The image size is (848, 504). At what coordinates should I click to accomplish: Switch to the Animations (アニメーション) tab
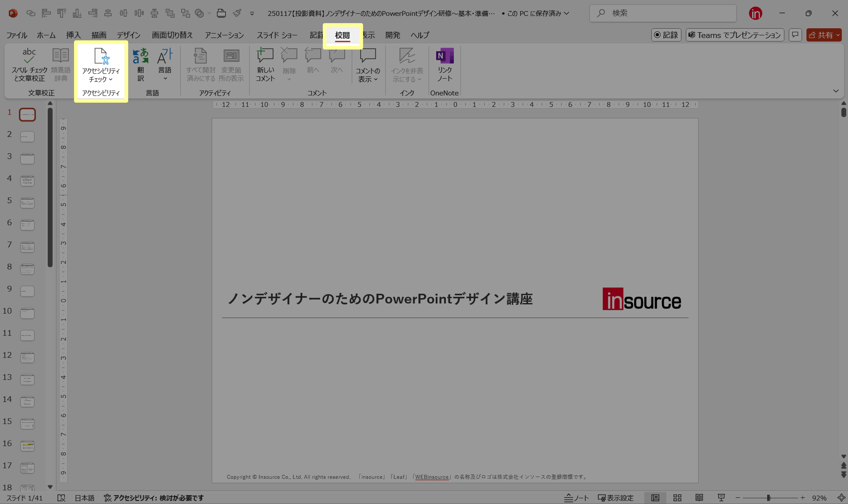[x=224, y=35]
